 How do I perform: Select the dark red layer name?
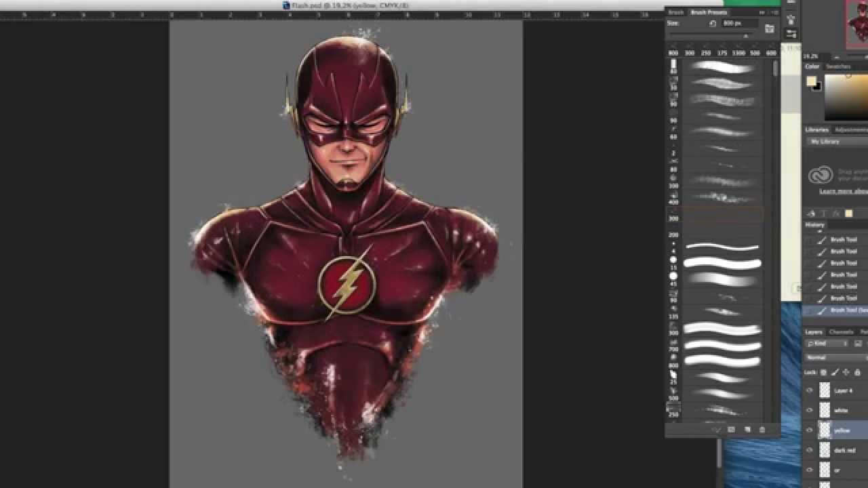click(x=844, y=450)
